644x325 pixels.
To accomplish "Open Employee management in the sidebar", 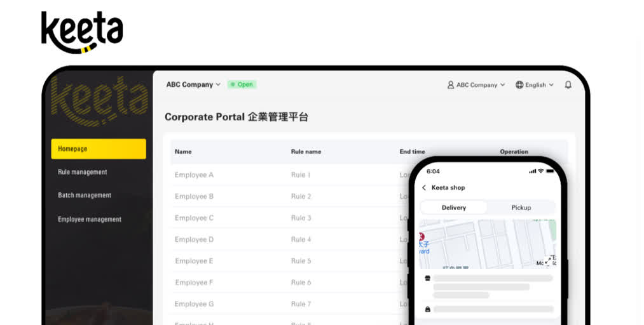I will pyautogui.click(x=90, y=219).
